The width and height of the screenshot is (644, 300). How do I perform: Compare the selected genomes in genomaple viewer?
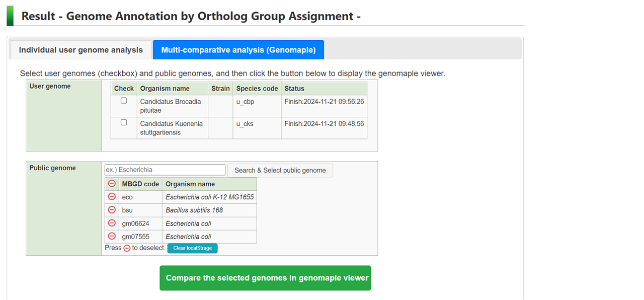click(265, 278)
